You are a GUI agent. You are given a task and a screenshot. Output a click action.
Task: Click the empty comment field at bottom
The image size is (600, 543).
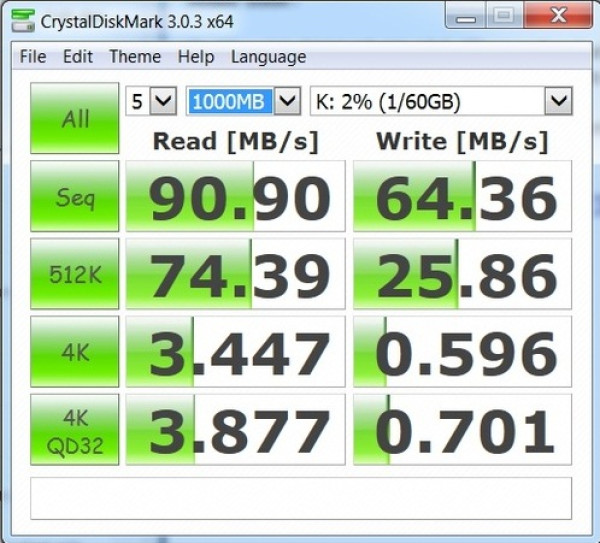point(301,498)
